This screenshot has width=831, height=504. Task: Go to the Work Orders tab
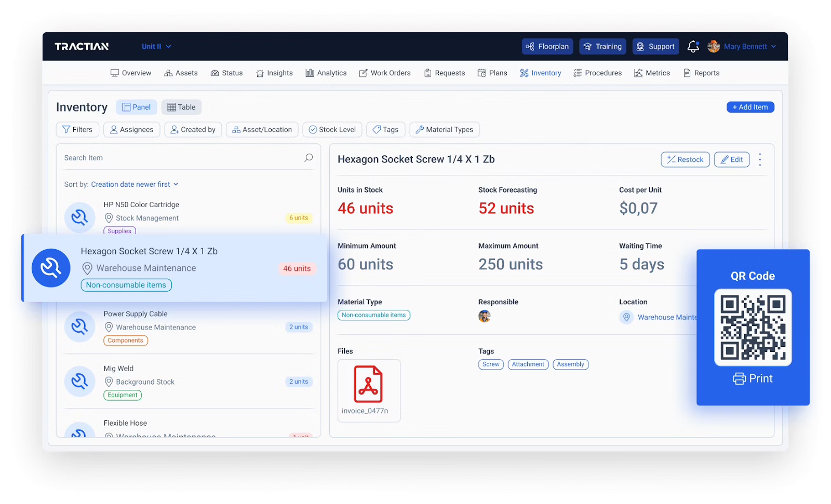point(385,73)
